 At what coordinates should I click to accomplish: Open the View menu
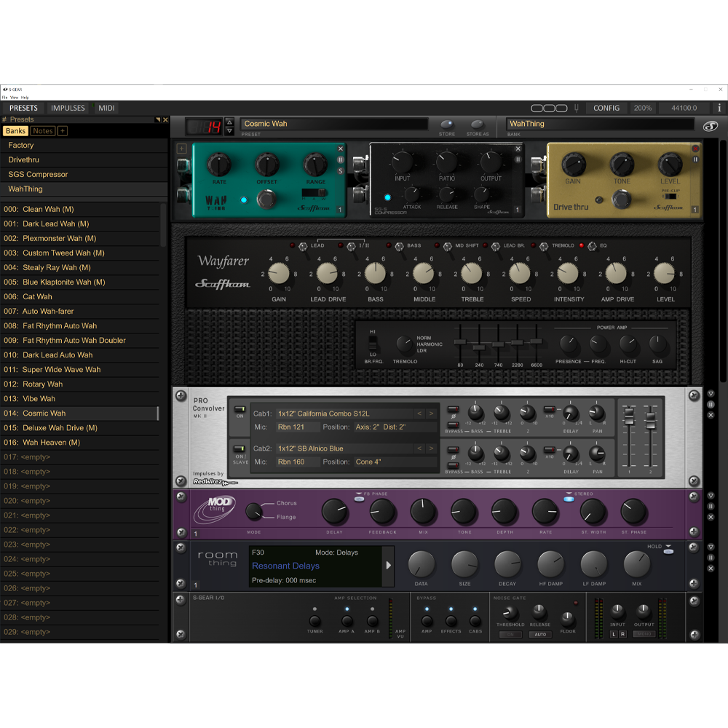[x=15, y=98]
